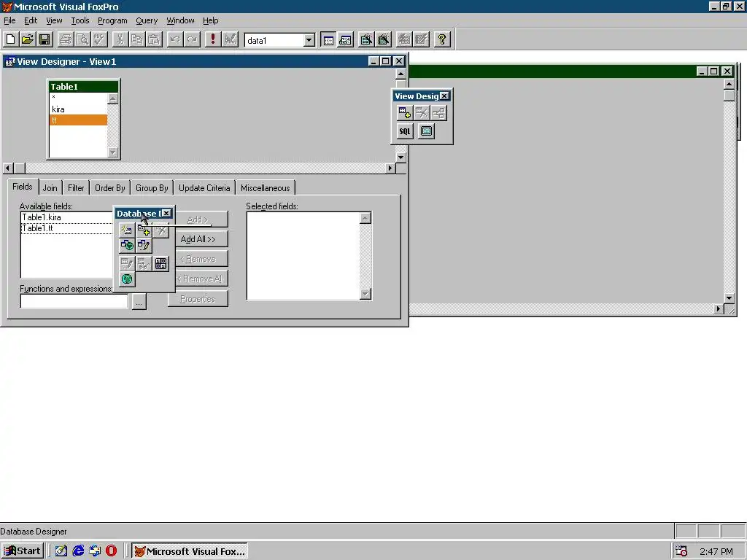Click the Report Wizard toolbar icon
This screenshot has width=747, height=560.
[x=384, y=39]
